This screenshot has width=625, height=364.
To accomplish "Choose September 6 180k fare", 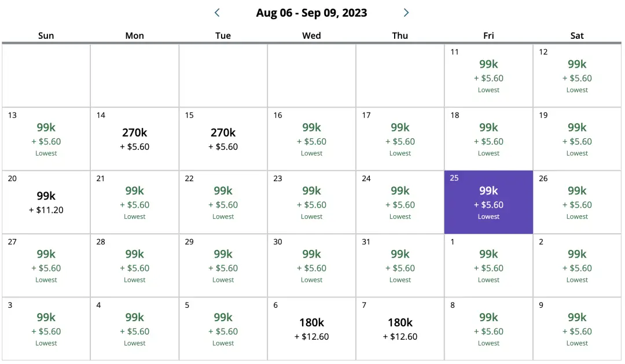I will [x=311, y=329].
